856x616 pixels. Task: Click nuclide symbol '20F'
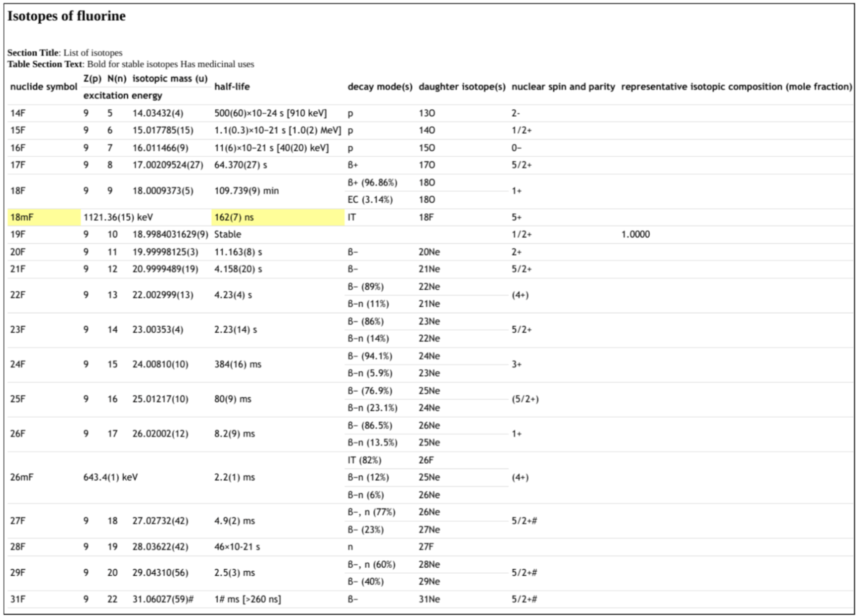18,252
